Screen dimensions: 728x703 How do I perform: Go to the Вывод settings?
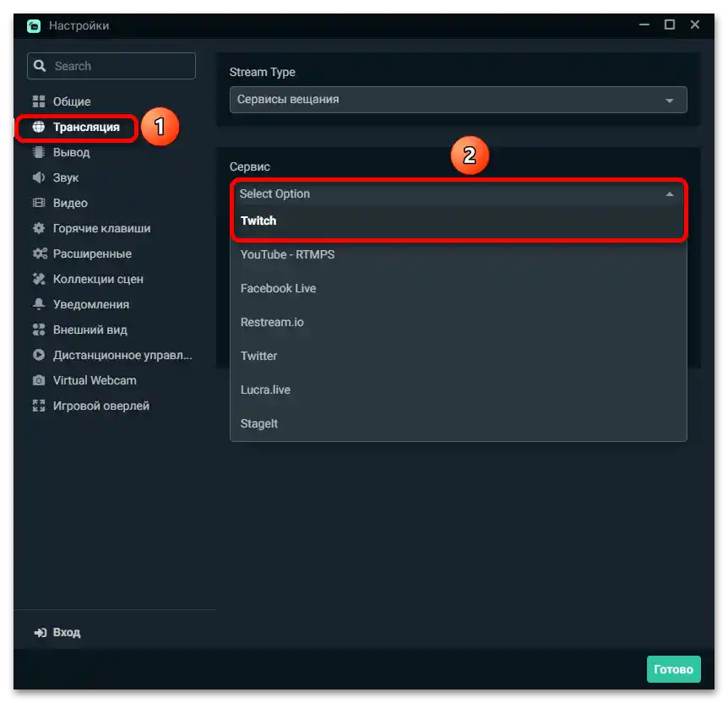tap(71, 152)
